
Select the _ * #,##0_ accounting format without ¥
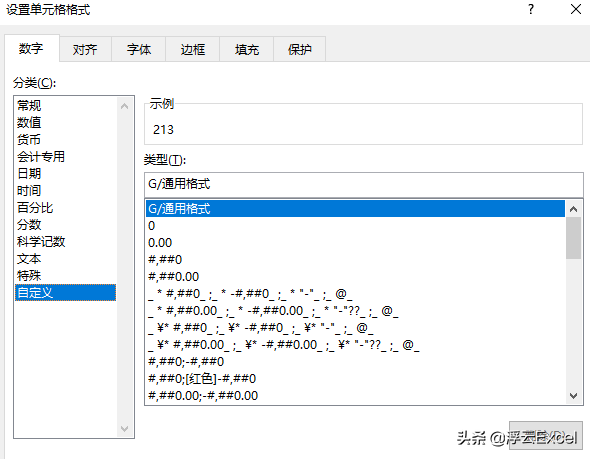point(355,293)
